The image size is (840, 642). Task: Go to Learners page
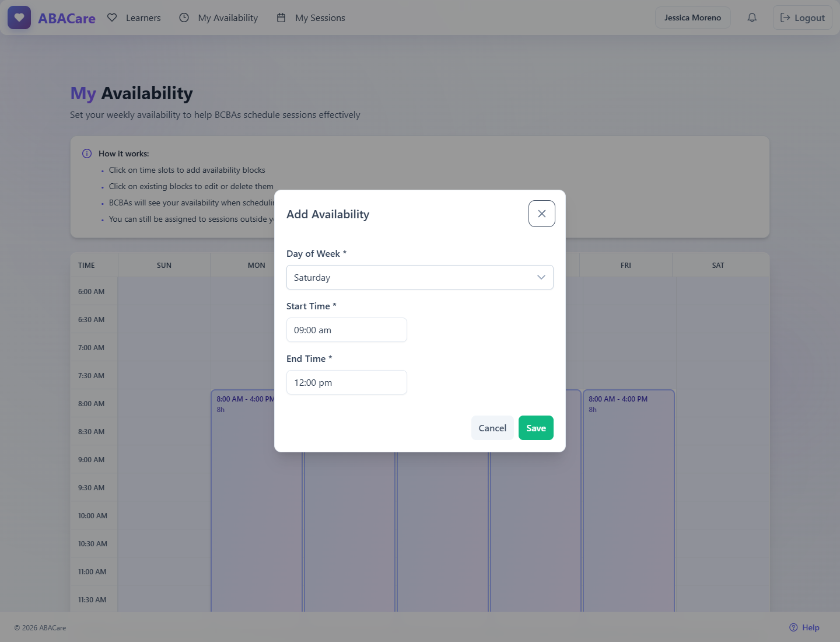(134, 18)
